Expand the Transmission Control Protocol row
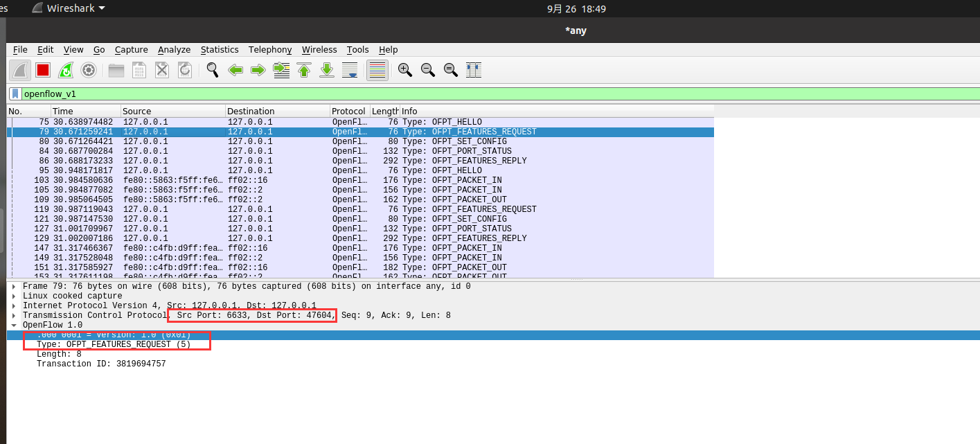Screen dimensions: 980x444 tap(14, 315)
